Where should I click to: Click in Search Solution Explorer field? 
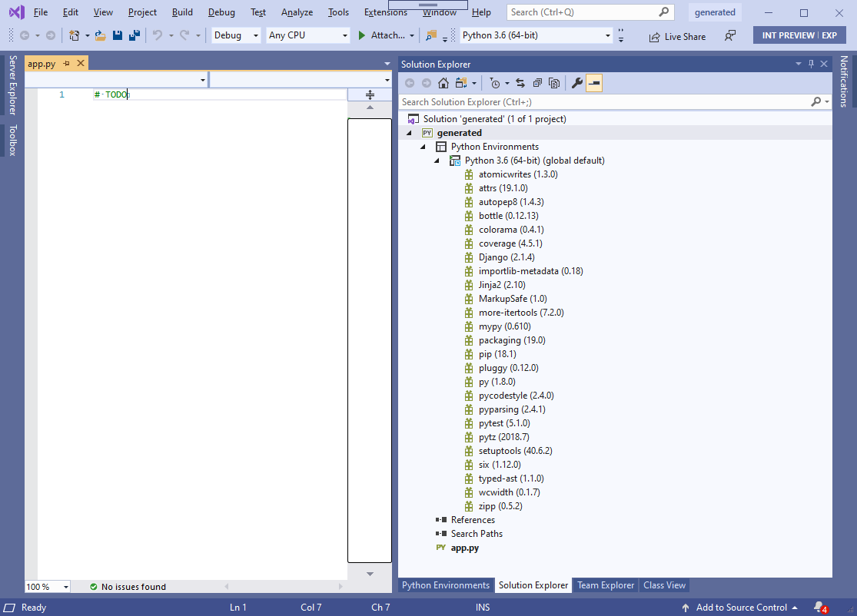[604, 101]
